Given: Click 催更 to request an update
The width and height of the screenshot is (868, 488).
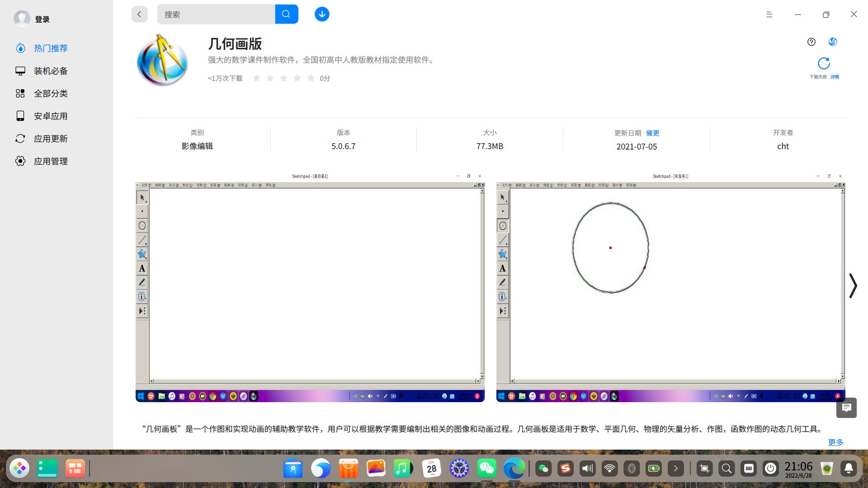Looking at the screenshot, I should [652, 133].
